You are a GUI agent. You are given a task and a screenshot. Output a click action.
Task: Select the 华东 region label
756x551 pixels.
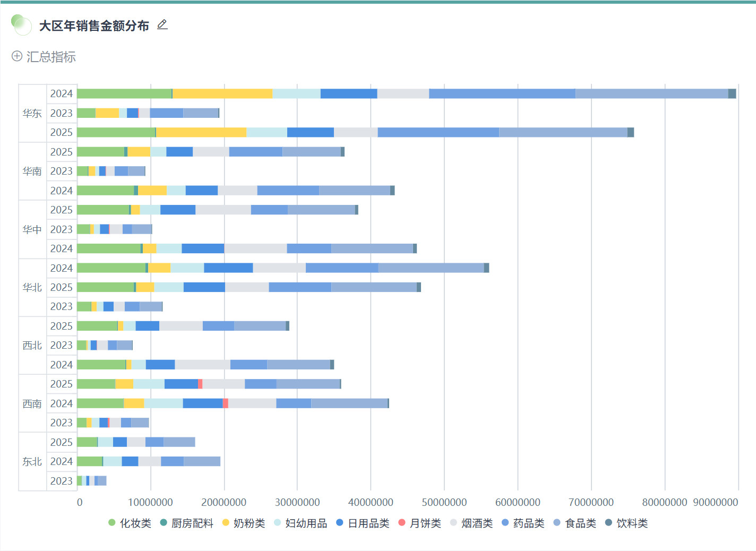32,114
